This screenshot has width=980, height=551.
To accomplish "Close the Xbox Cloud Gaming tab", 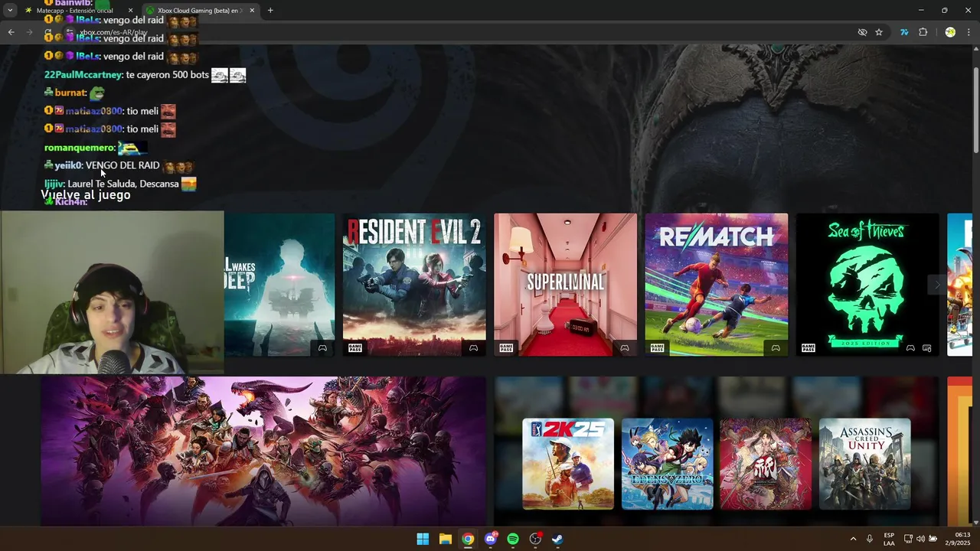I will click(252, 11).
